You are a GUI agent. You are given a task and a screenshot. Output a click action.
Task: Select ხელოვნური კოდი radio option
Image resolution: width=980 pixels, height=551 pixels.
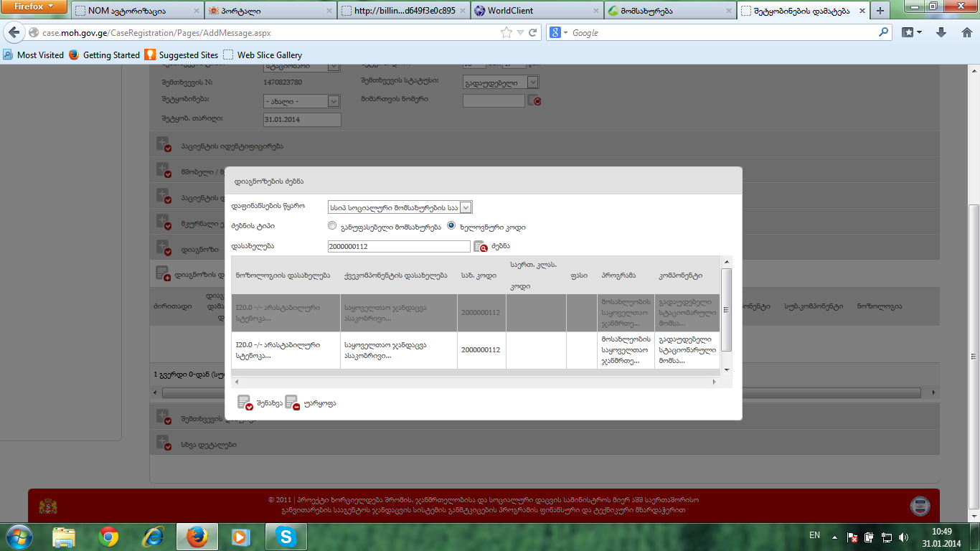pos(451,226)
